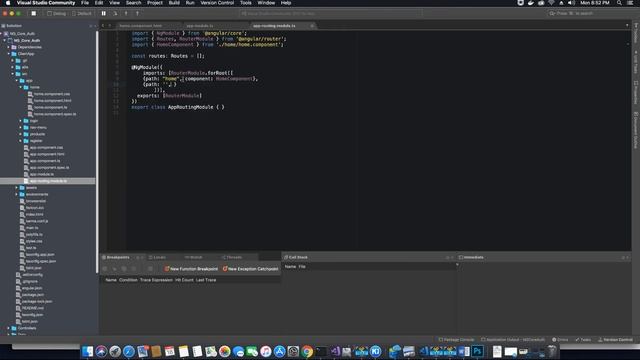
Task: Click the search field in the toolbar
Action: pos(589,13)
